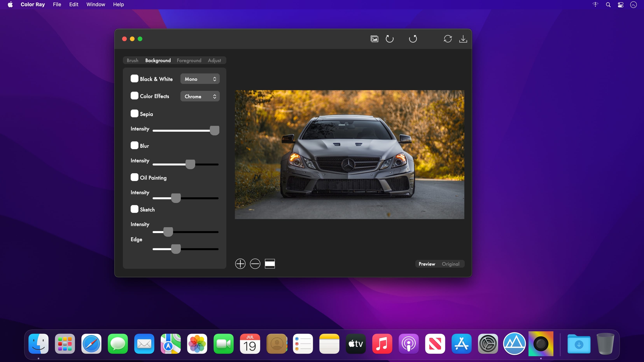644x362 pixels.
Task: Switch to the Adjust tab
Action: (x=214, y=60)
